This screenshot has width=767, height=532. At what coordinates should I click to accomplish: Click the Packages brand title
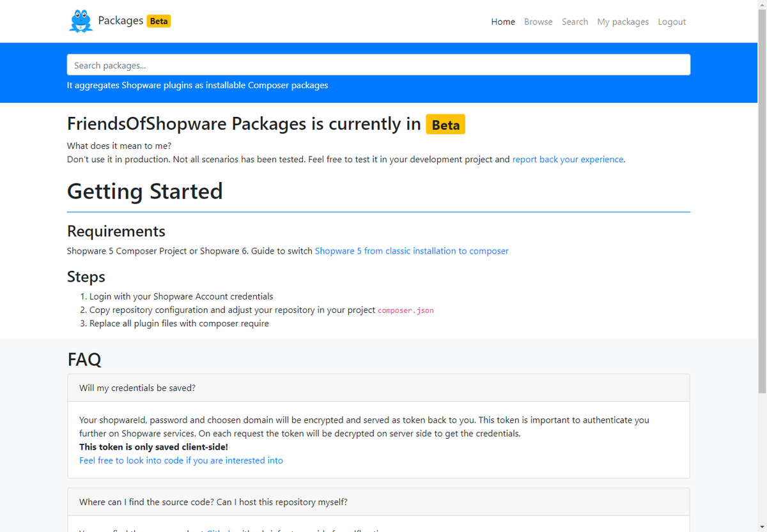[x=120, y=20]
